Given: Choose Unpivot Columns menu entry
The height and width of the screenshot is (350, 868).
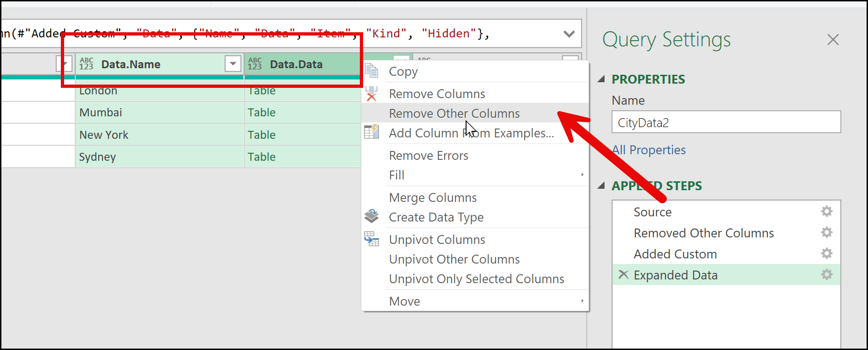Looking at the screenshot, I should point(437,240).
